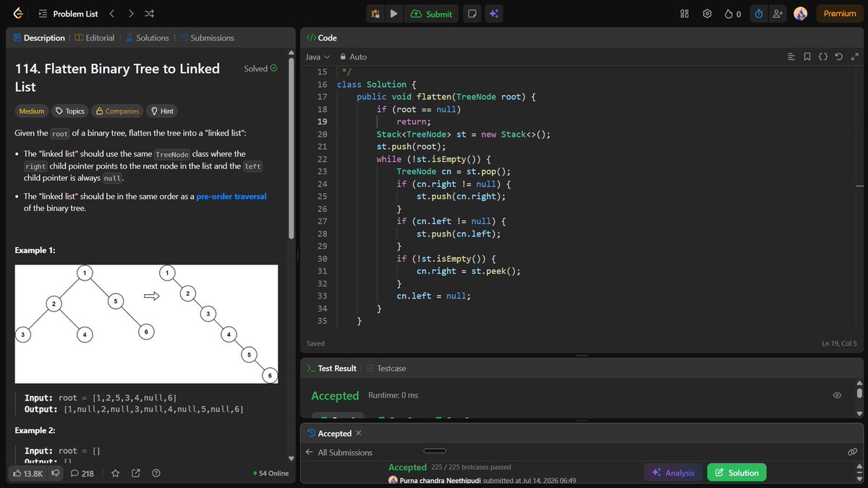Click the AI sparkle icon in top bar
This screenshot has height=488, width=868.
494,14
